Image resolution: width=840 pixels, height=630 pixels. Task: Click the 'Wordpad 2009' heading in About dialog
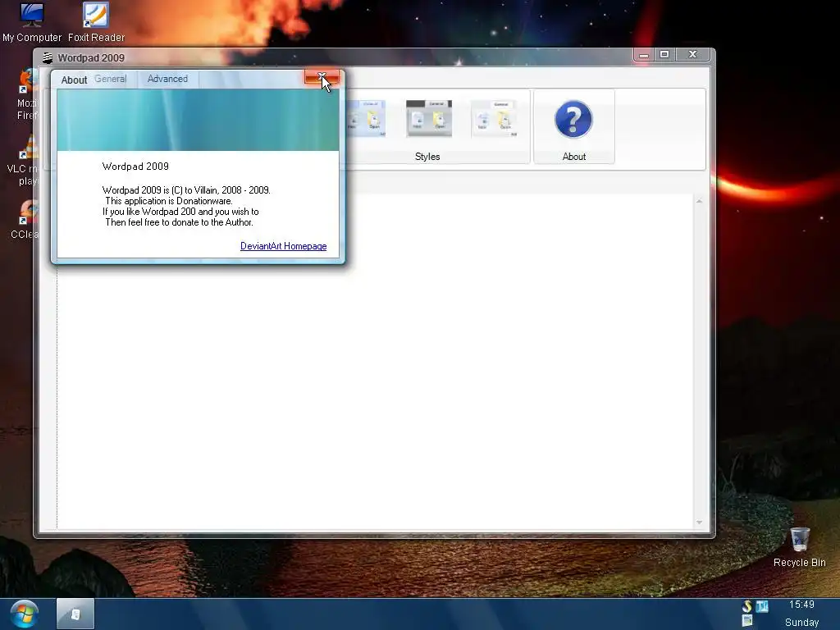pyautogui.click(x=135, y=167)
